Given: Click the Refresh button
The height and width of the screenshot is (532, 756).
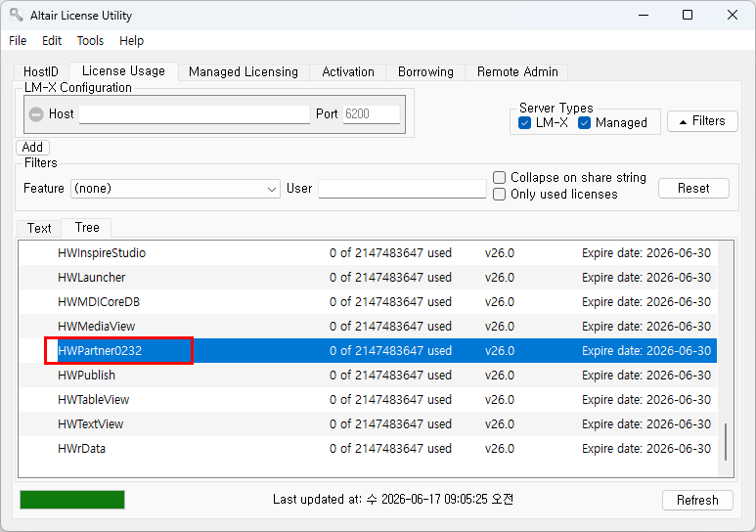Looking at the screenshot, I should 697,500.
